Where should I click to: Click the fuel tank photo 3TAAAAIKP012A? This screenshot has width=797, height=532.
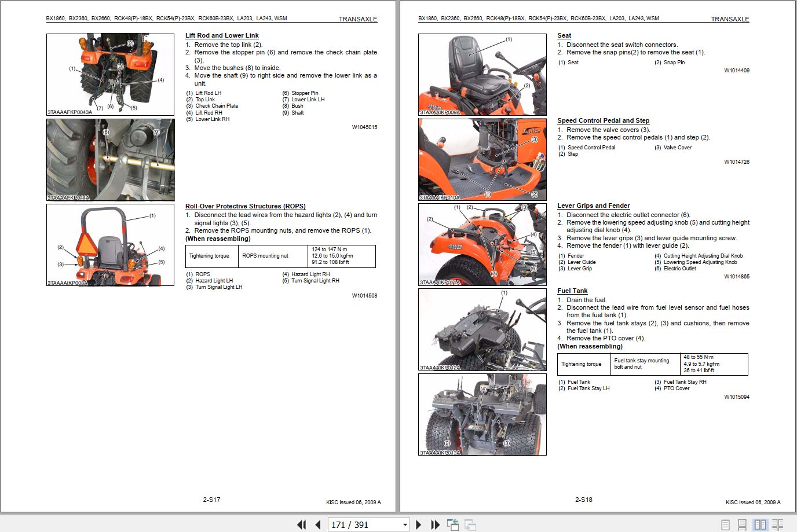pyautogui.click(x=482, y=329)
